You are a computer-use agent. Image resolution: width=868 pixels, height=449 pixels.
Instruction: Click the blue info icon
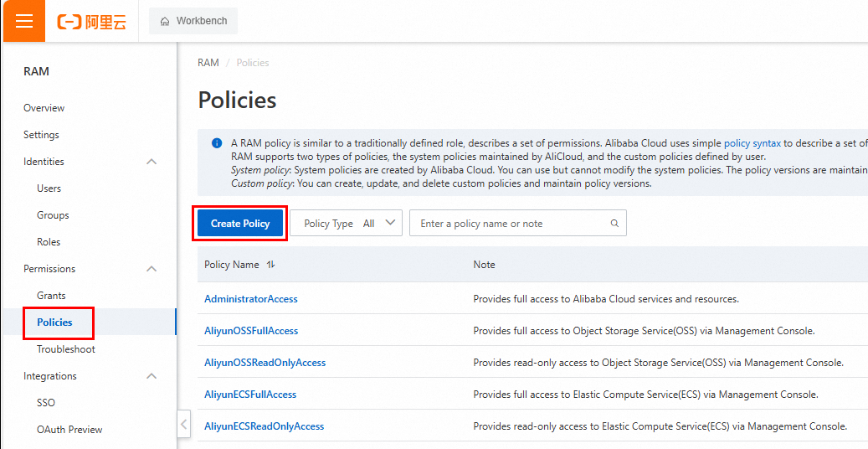217,143
